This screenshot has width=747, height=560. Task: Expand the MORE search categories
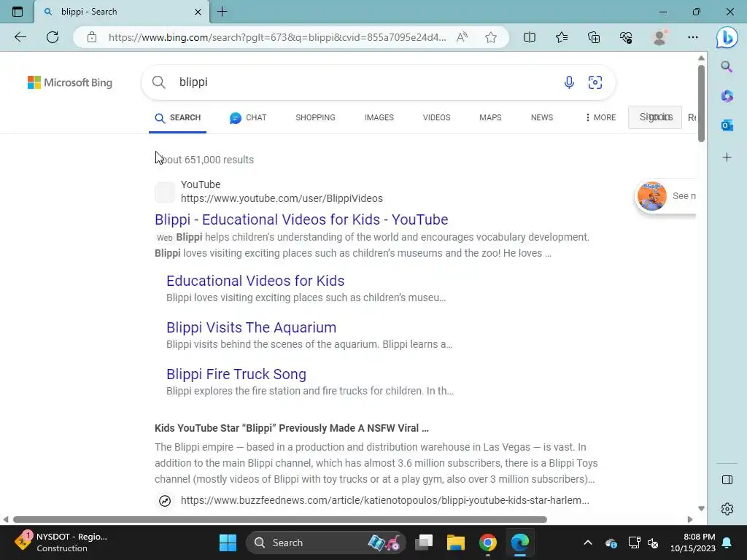[x=600, y=117]
